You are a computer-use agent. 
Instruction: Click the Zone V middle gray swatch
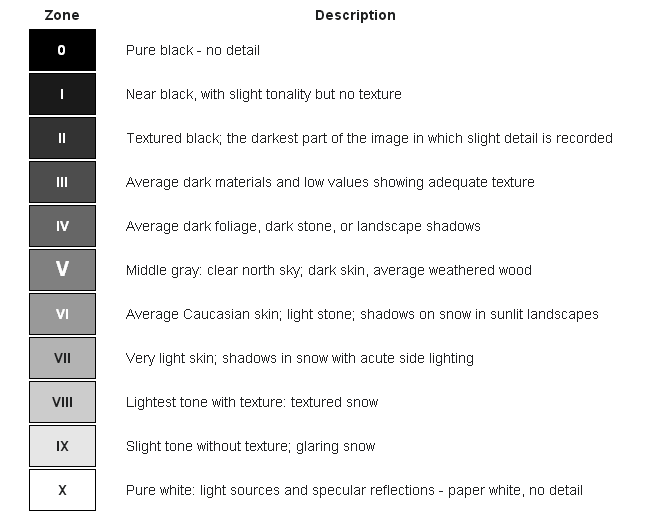(x=62, y=269)
